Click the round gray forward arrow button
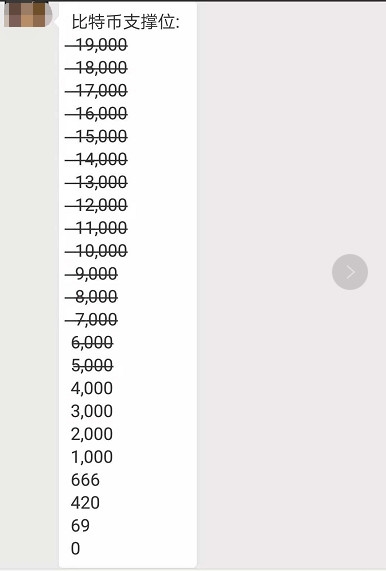Viewport: 386px width, 571px height. click(x=350, y=272)
